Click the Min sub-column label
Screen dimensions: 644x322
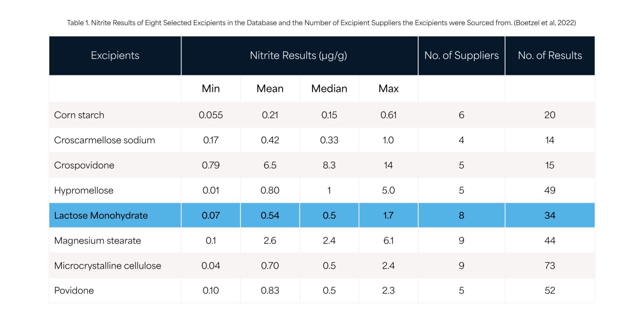coord(211,89)
